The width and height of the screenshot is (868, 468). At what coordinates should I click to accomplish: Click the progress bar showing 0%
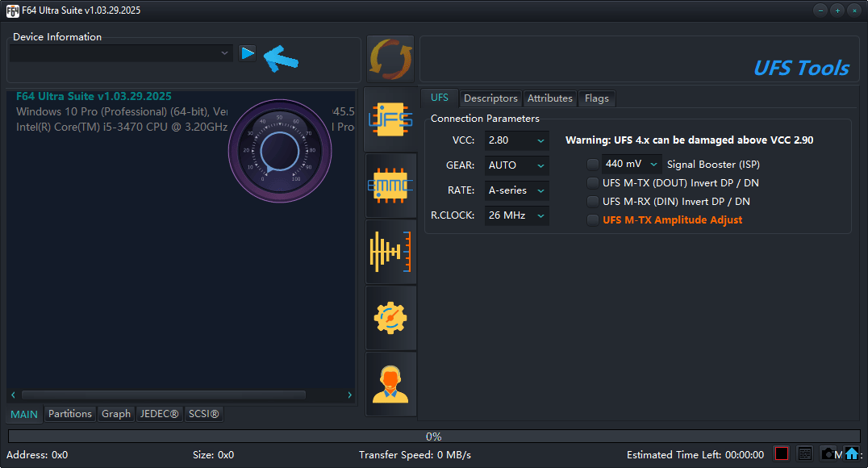point(434,436)
